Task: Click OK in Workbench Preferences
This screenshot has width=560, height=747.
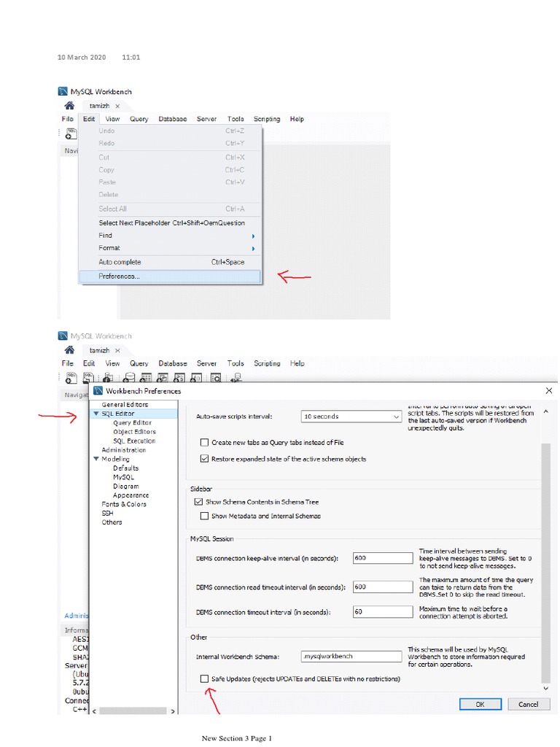Action: pyautogui.click(x=481, y=704)
